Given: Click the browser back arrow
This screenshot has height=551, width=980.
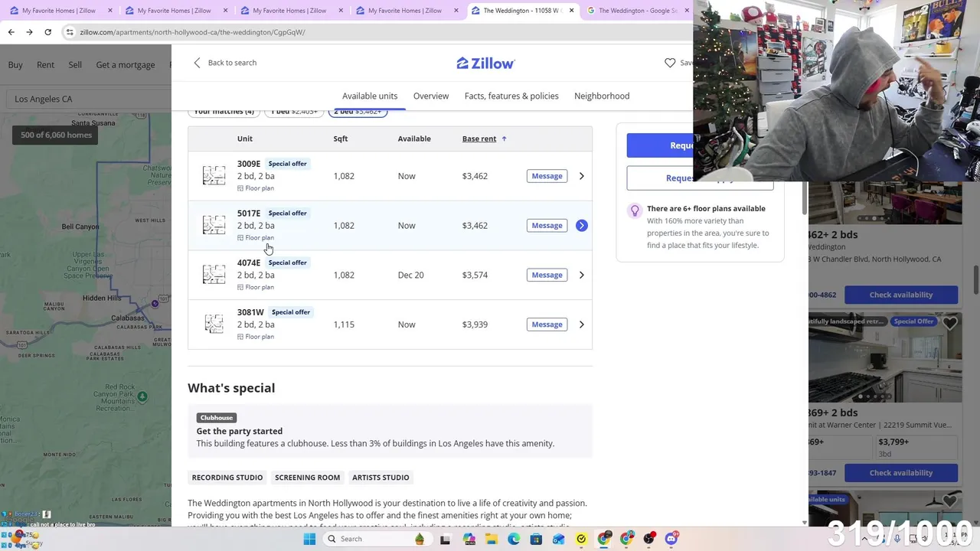Looking at the screenshot, I should coord(11,32).
